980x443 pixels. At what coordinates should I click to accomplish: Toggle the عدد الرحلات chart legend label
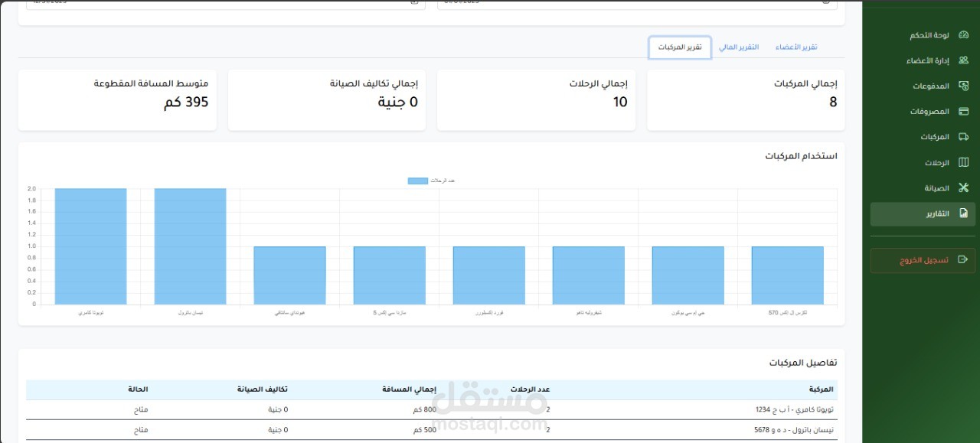pos(443,181)
